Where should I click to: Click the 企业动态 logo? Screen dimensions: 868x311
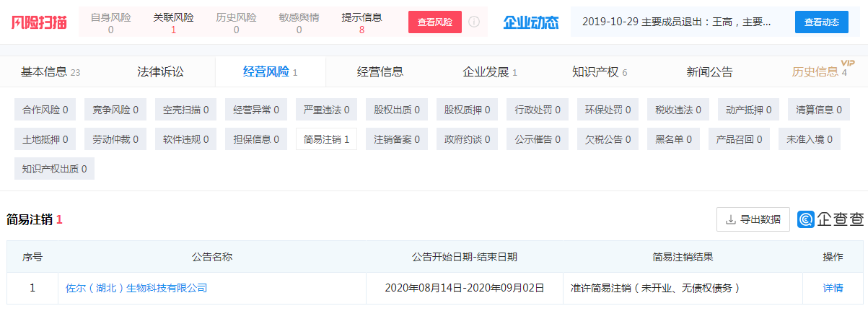click(x=530, y=22)
